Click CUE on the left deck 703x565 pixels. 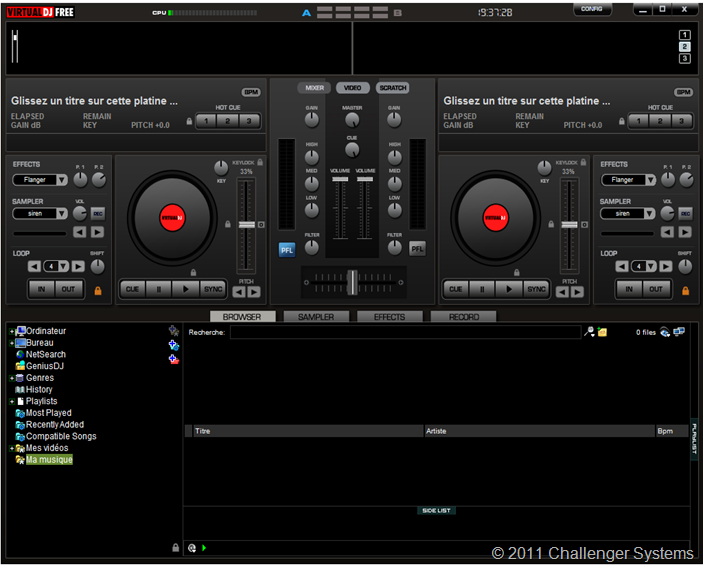pos(132,289)
